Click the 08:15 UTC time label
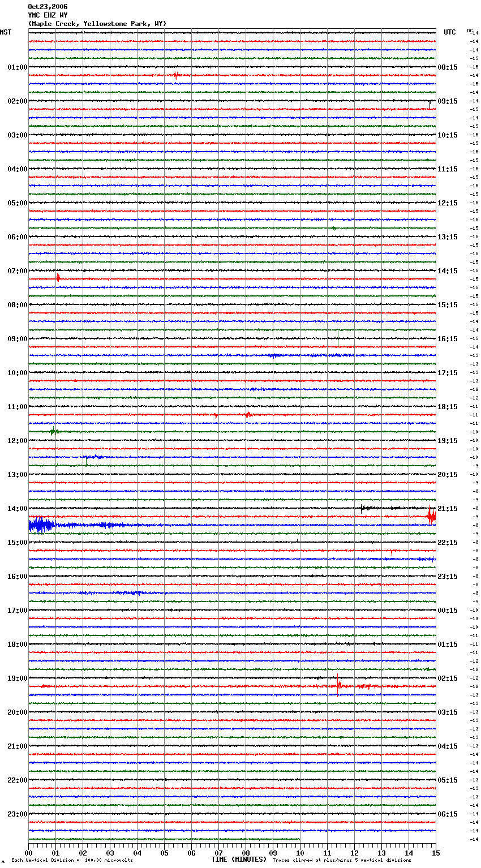This screenshot has height=868, width=481. [448, 67]
